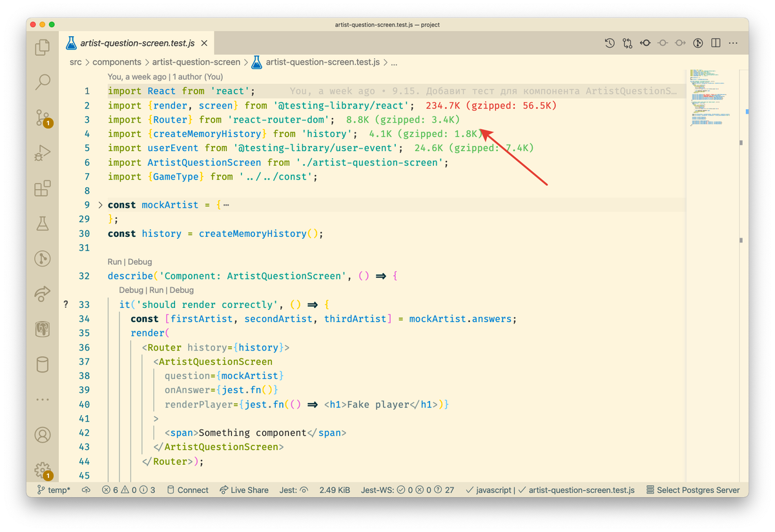Click the 'mockArtist.answers' expression on line 34
Image resolution: width=775 pixels, height=532 pixels.
coord(460,319)
